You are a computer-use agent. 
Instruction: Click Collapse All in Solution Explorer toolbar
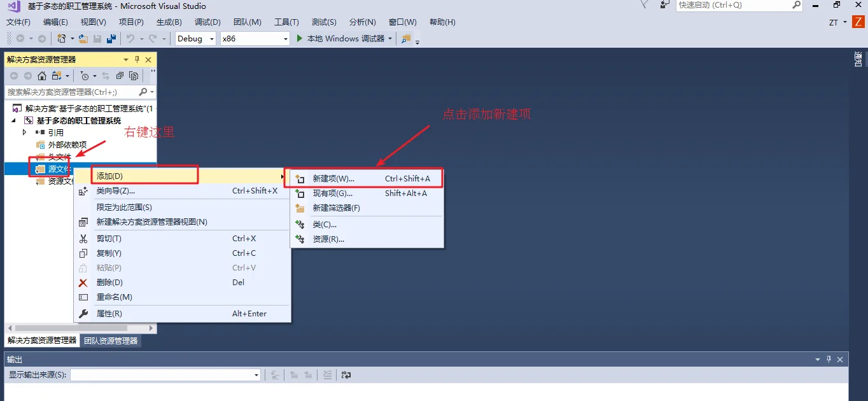[120, 76]
